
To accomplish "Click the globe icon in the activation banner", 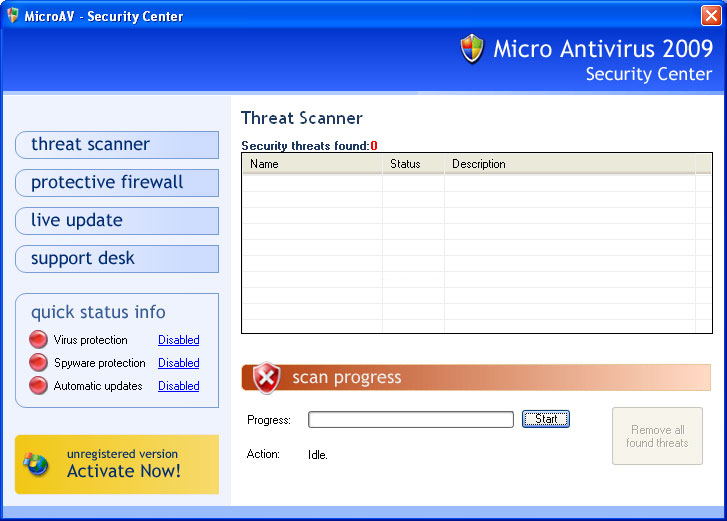I will pyautogui.click(x=36, y=464).
